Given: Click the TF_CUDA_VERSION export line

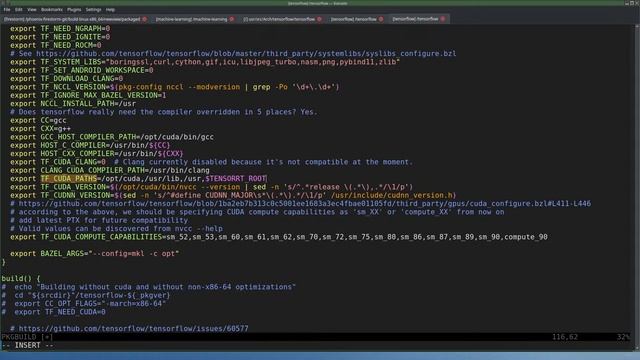Looking at the screenshot, I should [x=211, y=187].
